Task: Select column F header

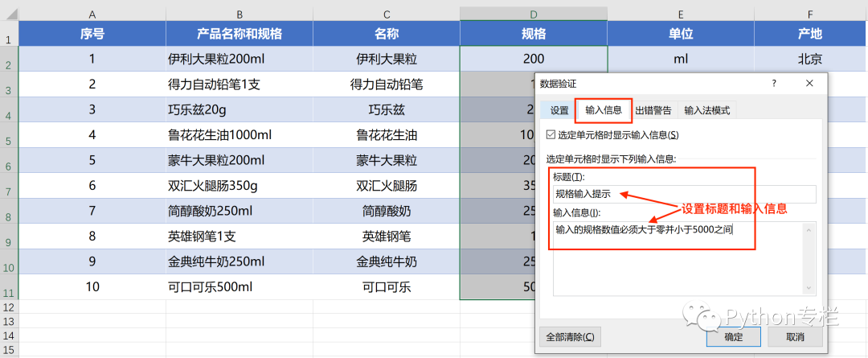Action: pos(811,14)
